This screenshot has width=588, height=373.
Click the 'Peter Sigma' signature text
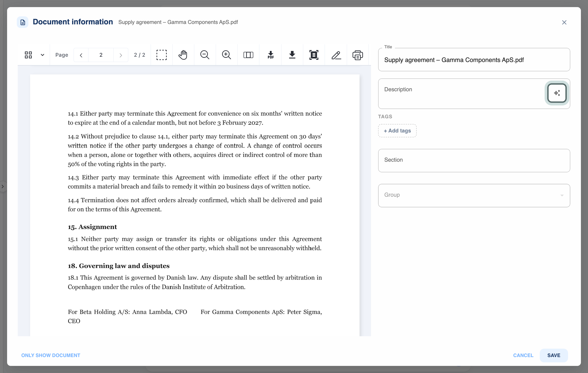coord(304,312)
